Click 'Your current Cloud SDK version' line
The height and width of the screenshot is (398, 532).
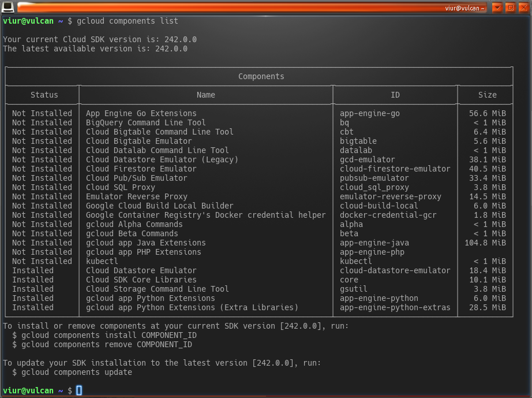100,39
